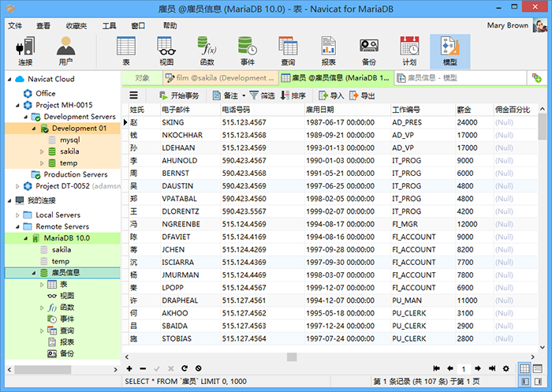Click the 开始事务 button
552x392 pixels.
click(179, 95)
